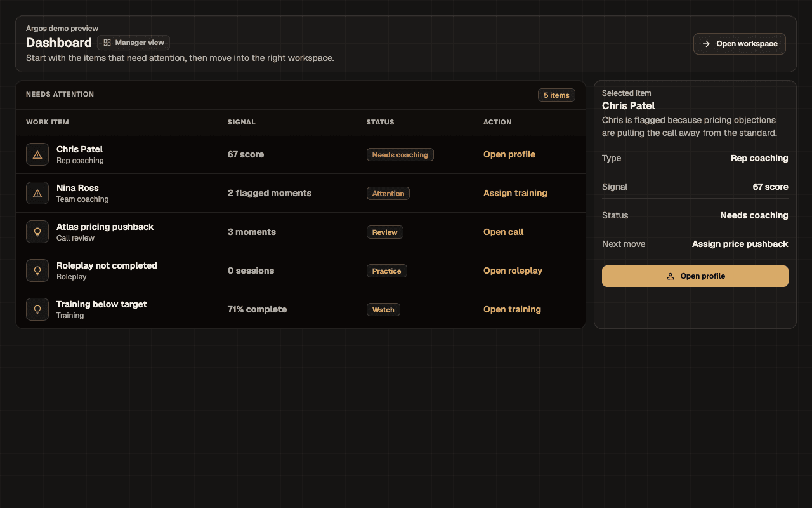Screen dimensions: 812x508
Task: Click Assign training for Nina Ross
Action: (x=515, y=193)
